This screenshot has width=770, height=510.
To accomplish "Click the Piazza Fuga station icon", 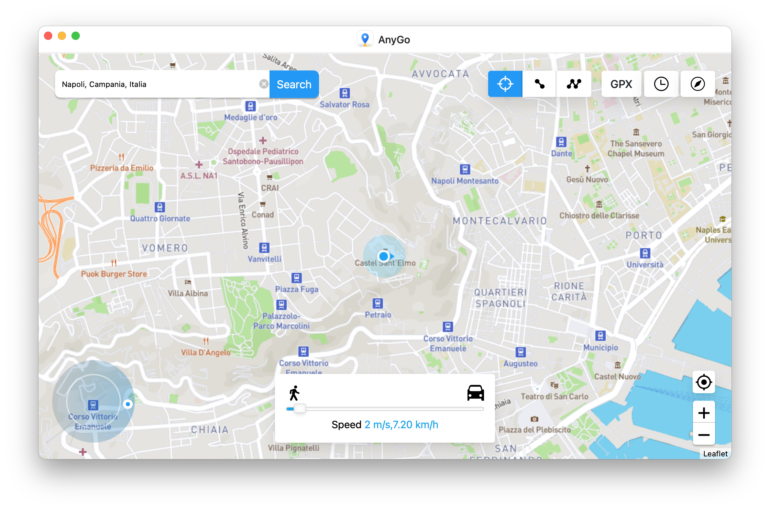I will point(296,278).
